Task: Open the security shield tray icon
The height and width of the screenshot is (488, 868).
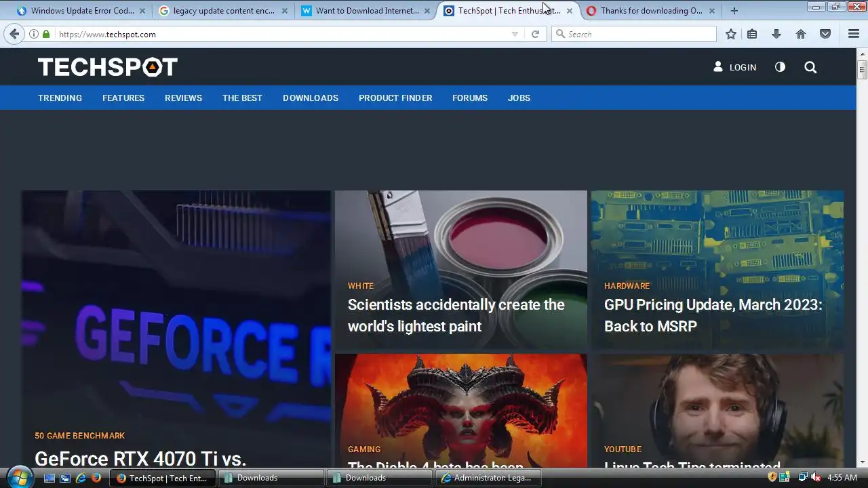Action: (772, 478)
